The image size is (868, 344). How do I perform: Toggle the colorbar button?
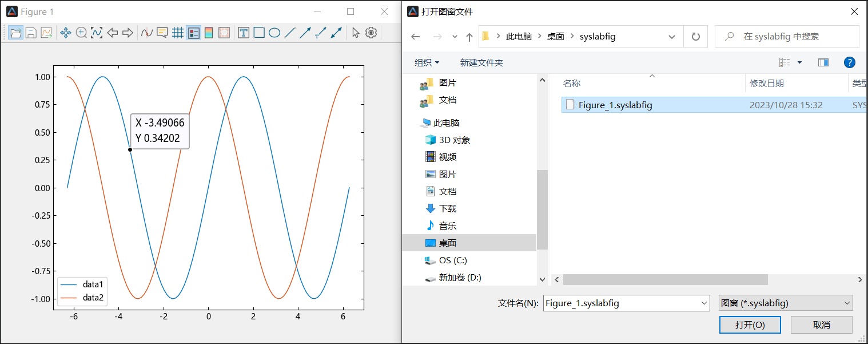209,33
